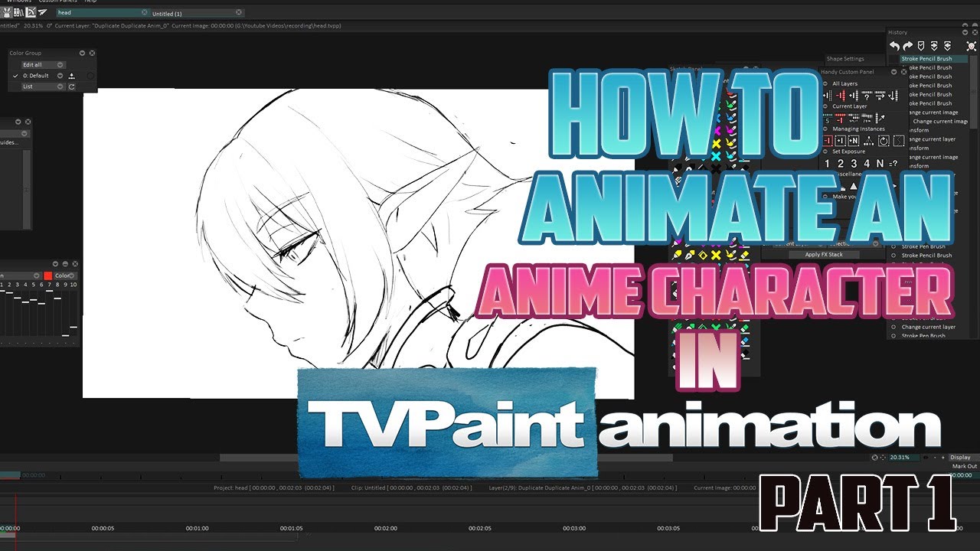Open the 0: Default dropdown
The height and width of the screenshot is (551, 980).
pos(60,76)
